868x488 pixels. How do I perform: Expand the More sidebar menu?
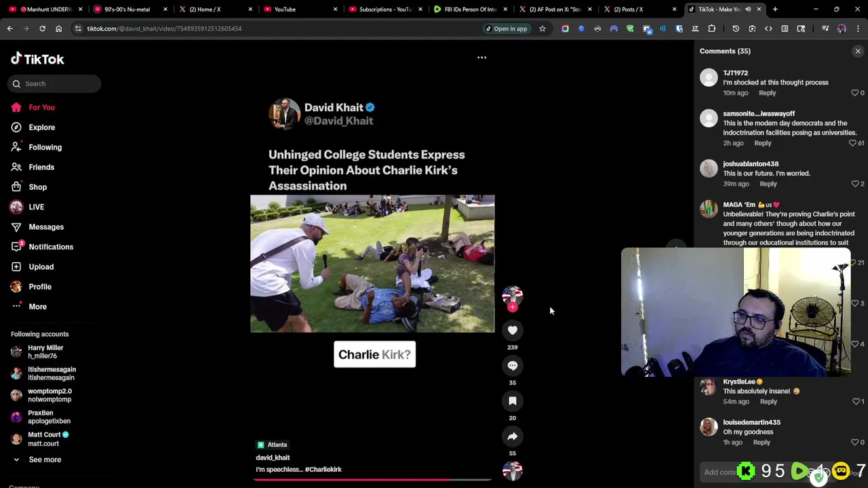coord(28,306)
